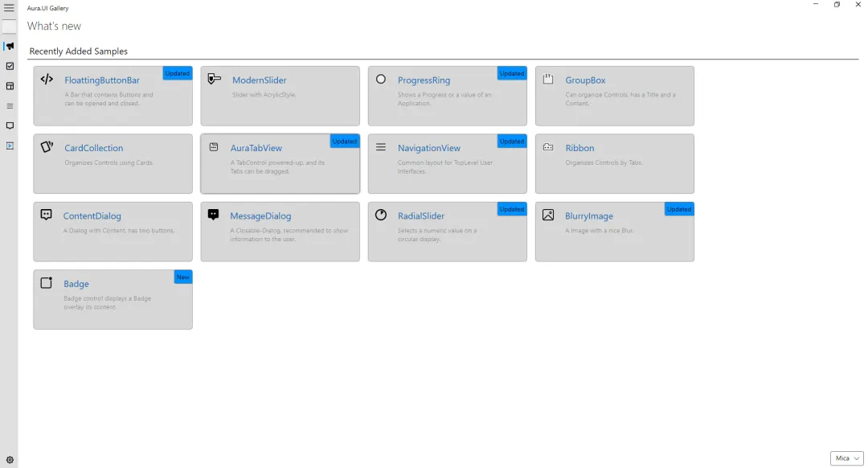Open the Badge sample title
Viewport: 868px width, 468px height.
click(x=76, y=284)
